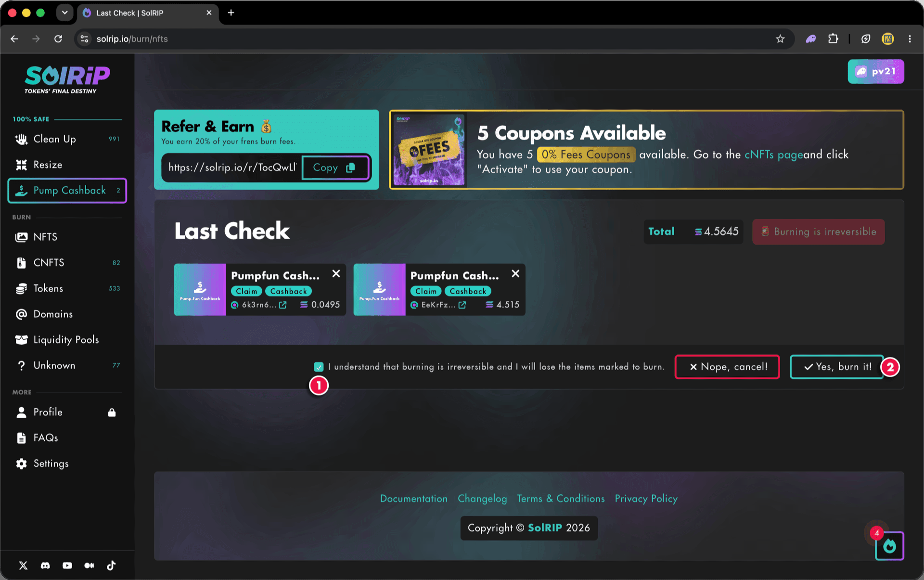This screenshot has height=580, width=924.
Task: Open the pv21 wallet menu
Action: (876, 72)
